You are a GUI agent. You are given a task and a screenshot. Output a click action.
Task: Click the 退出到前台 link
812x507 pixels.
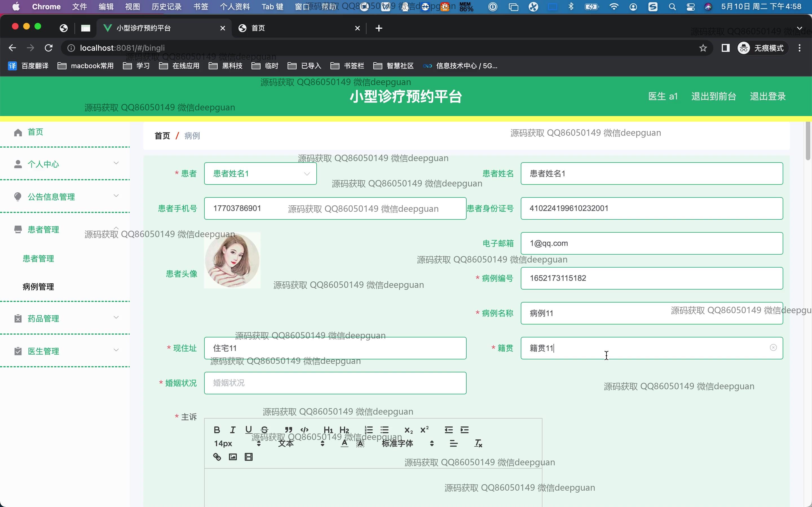[713, 96]
